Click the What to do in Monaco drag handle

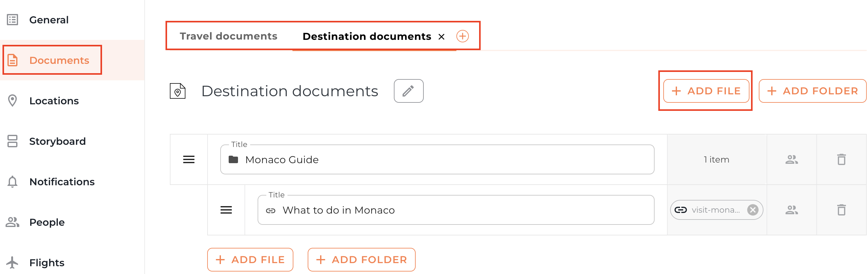tap(226, 210)
